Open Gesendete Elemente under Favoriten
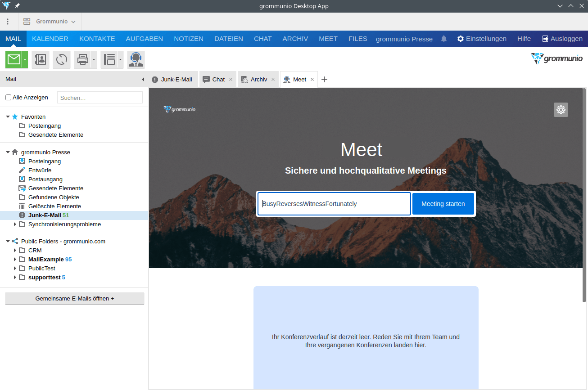Image resolution: width=588 pixels, height=390 pixels. click(x=56, y=134)
